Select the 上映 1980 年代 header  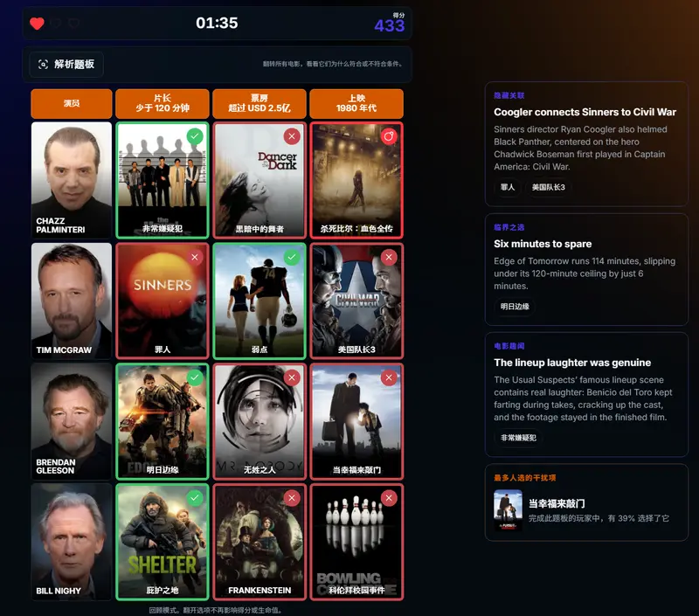point(356,103)
